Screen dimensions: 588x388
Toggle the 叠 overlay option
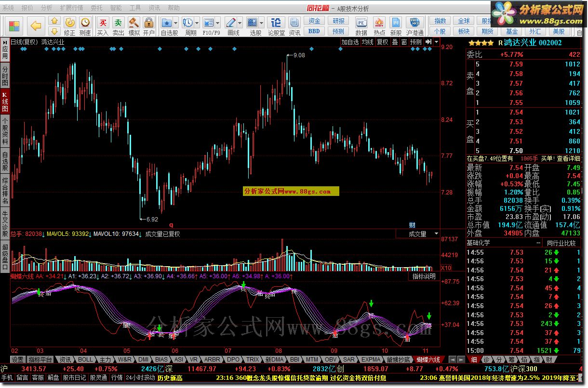[x=395, y=42]
